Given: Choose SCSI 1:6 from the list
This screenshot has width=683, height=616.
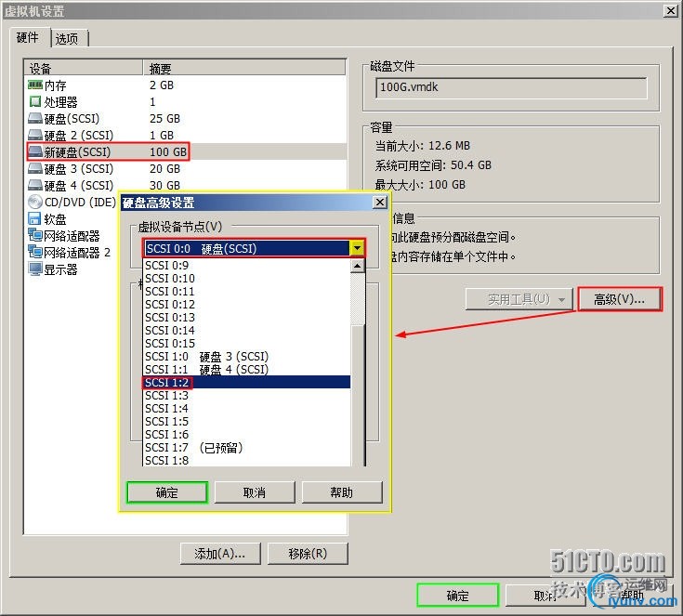Looking at the screenshot, I should (x=246, y=435).
